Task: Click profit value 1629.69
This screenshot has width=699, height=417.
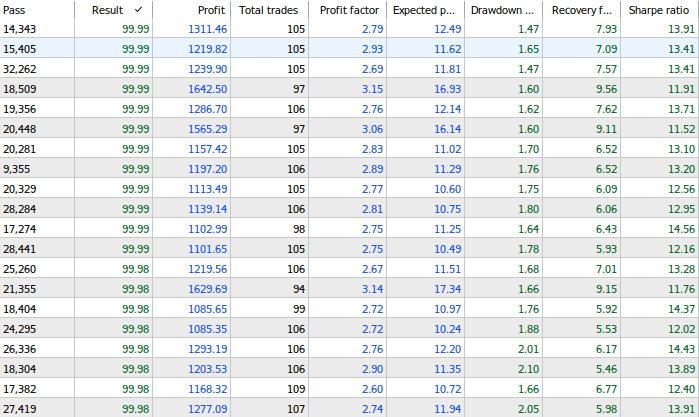Action: coord(207,289)
